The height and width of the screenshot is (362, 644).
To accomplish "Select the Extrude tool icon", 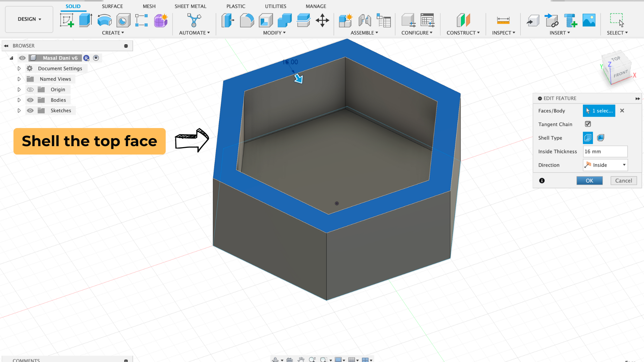I will click(x=86, y=20).
